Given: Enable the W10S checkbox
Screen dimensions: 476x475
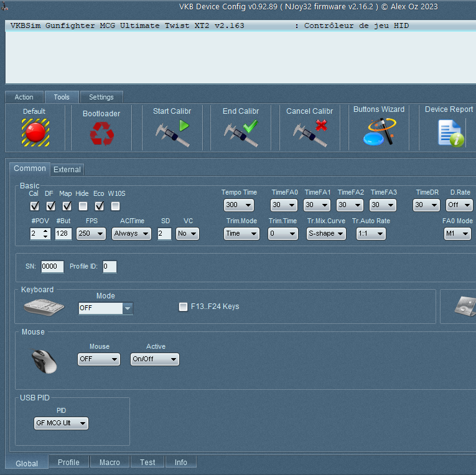Looking at the screenshot, I should pos(115,206).
